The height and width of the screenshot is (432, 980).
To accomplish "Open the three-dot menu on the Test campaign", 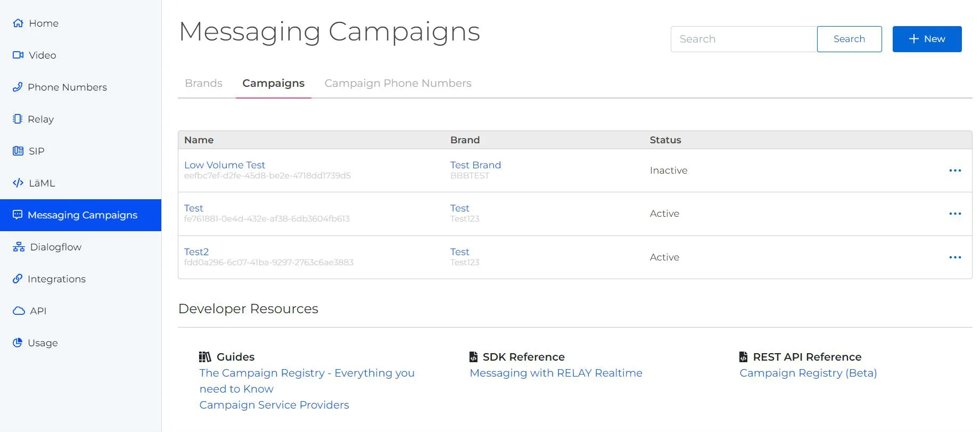I will click(x=955, y=214).
